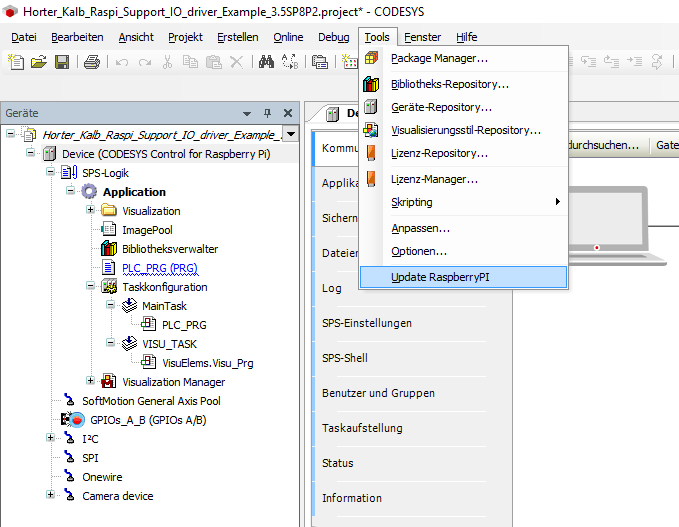Click the Paste clipboard icon
Screen dimensions: 679x527
coord(213,62)
